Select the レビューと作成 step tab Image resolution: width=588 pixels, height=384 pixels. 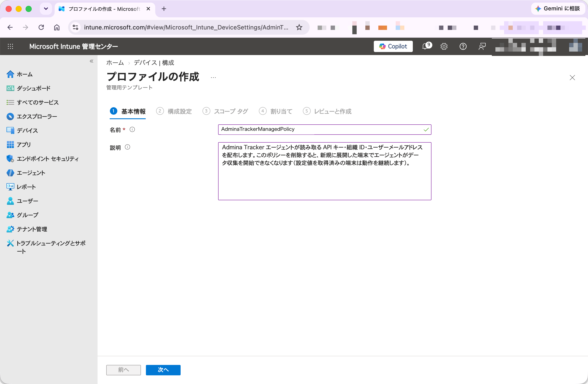click(x=327, y=111)
